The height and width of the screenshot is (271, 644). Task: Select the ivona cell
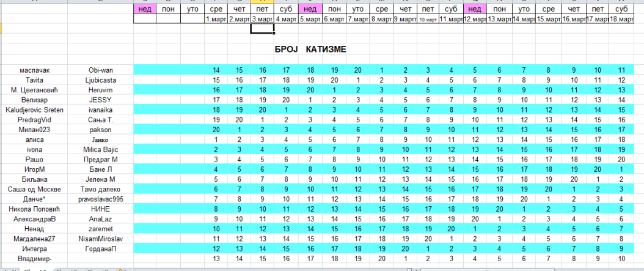[x=34, y=150]
